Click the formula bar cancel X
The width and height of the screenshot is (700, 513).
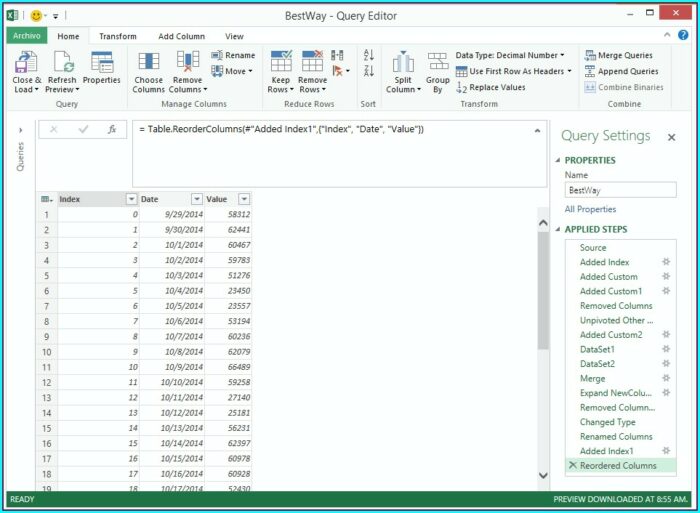(x=54, y=129)
